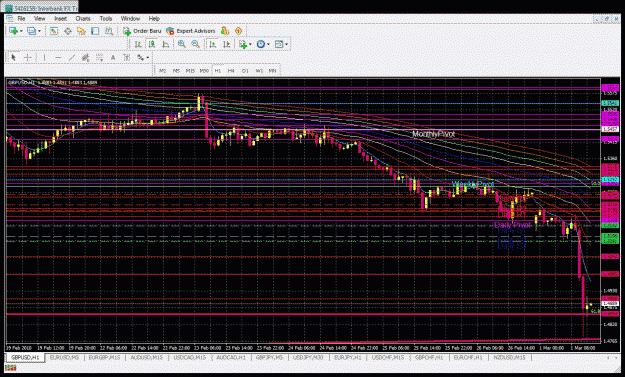The image size is (625, 377).
Task: Click the Arrows objects icon
Action: coord(140,58)
